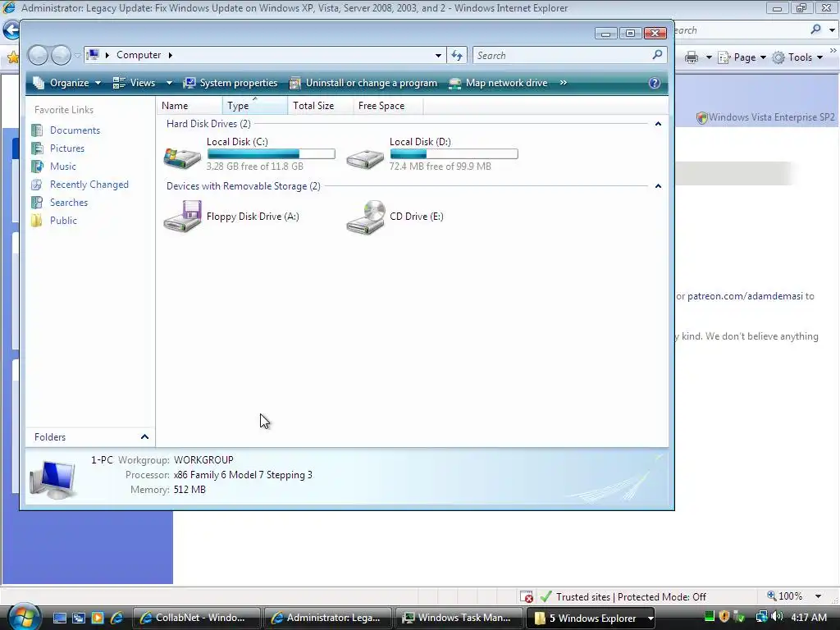The width and height of the screenshot is (840, 630).
Task: Select CD Drive (E:) icon
Action: (365, 217)
